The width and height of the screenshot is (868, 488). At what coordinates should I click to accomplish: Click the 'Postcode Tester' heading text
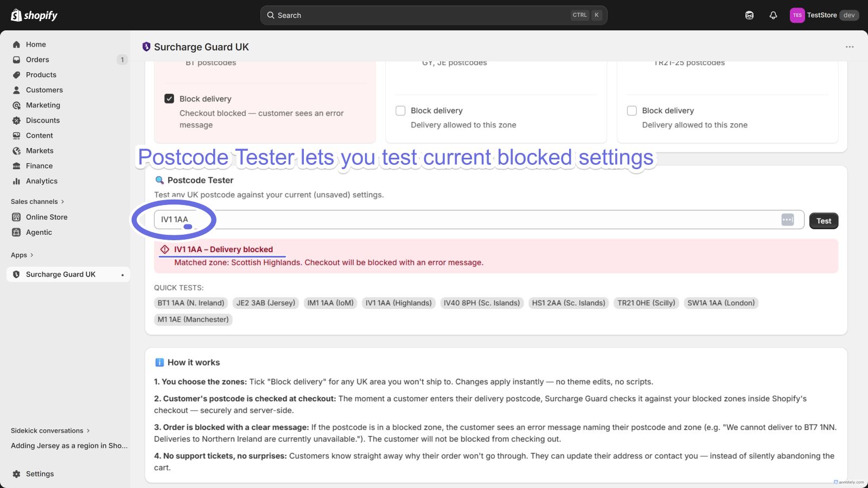coord(201,180)
